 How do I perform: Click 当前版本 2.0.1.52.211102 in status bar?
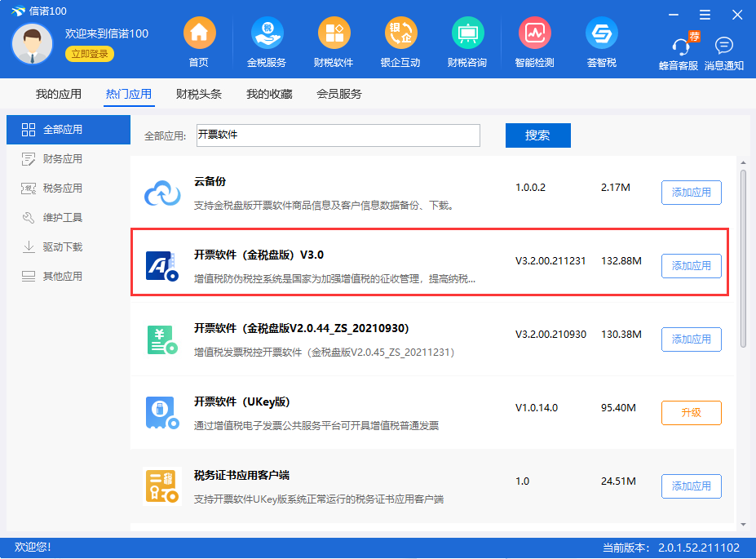tap(671, 548)
